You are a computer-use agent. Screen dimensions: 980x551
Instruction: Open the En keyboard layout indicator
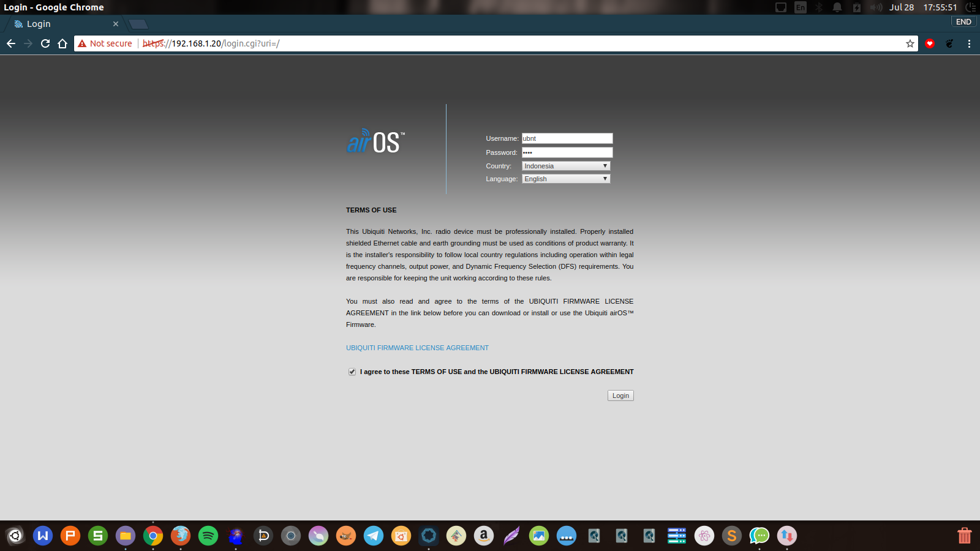coord(801,7)
